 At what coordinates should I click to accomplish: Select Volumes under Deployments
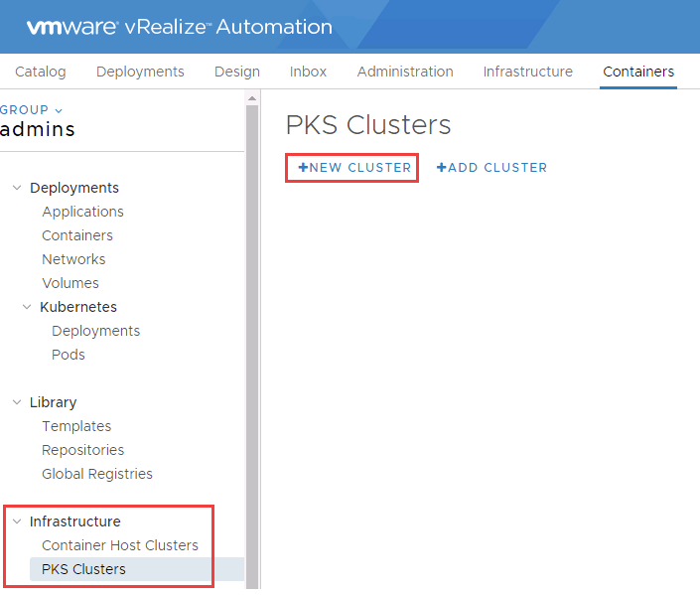point(70,283)
